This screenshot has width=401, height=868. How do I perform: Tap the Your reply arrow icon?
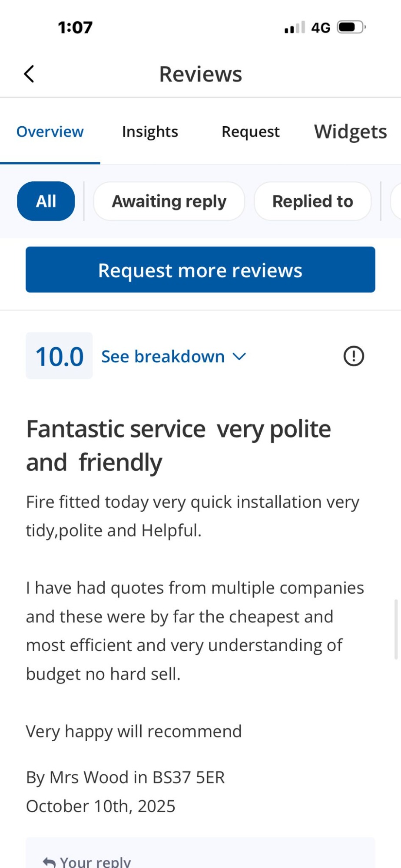tap(50, 862)
